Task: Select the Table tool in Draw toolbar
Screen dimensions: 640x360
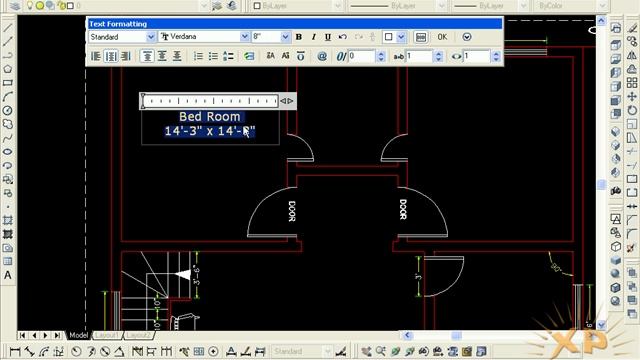Action: click(x=8, y=261)
